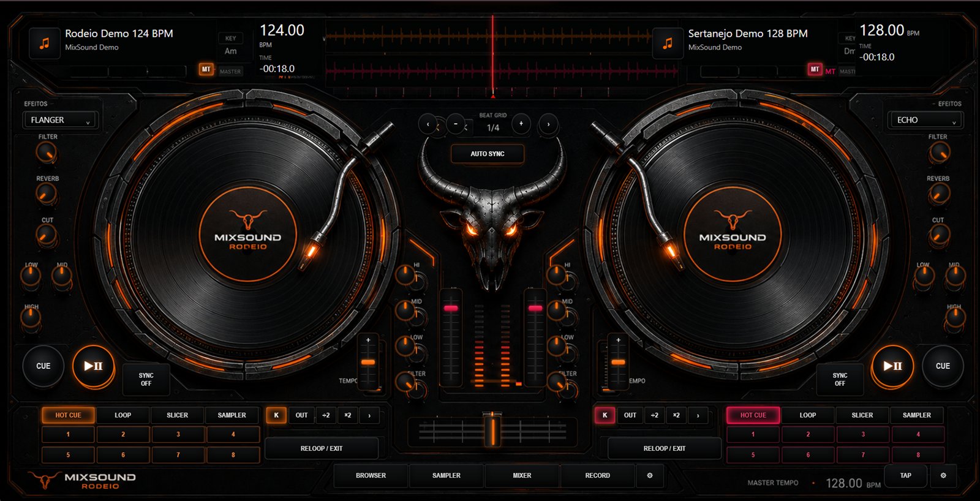Click the TAP tempo button

click(906, 475)
